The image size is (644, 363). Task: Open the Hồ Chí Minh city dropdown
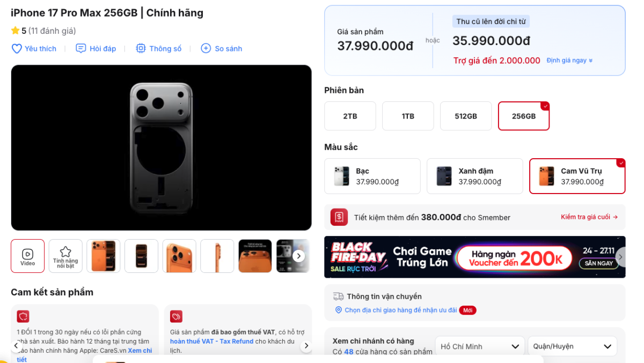(480, 346)
